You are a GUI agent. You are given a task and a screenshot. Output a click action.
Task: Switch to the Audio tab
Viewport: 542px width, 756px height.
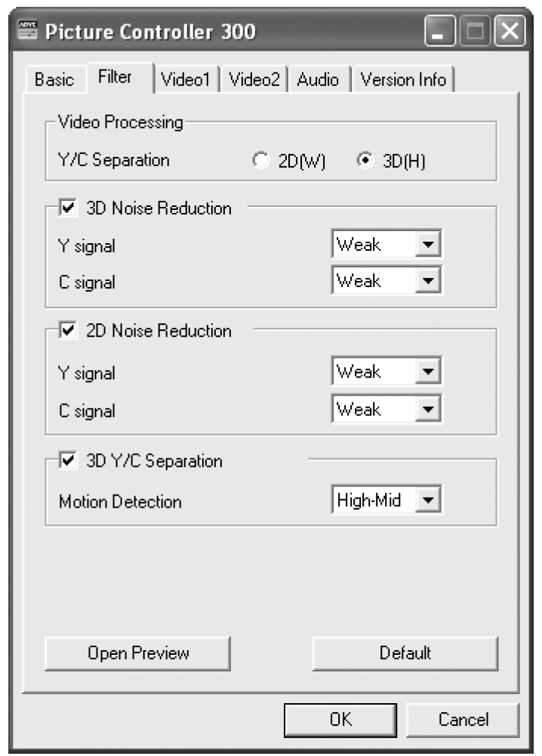pos(318,79)
